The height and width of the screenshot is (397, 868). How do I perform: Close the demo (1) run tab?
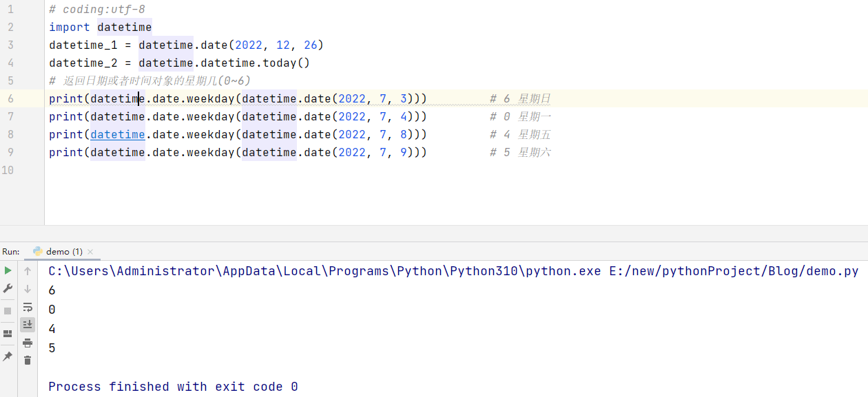coord(90,252)
